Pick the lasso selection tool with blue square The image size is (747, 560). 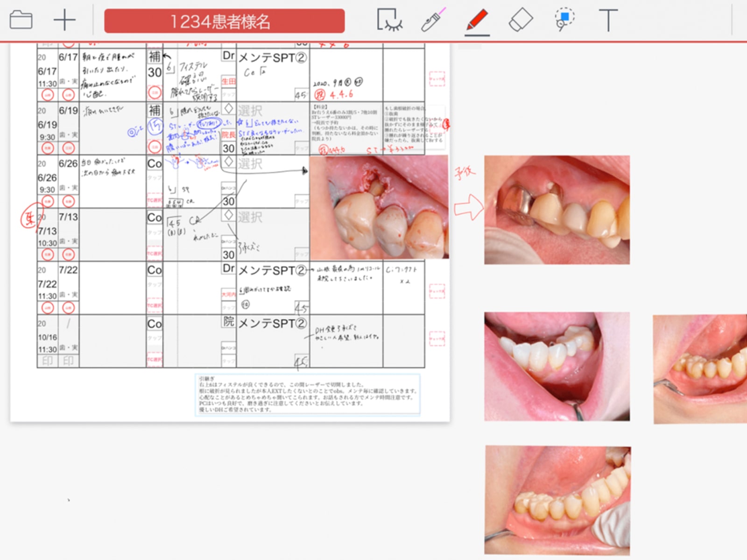(x=564, y=20)
